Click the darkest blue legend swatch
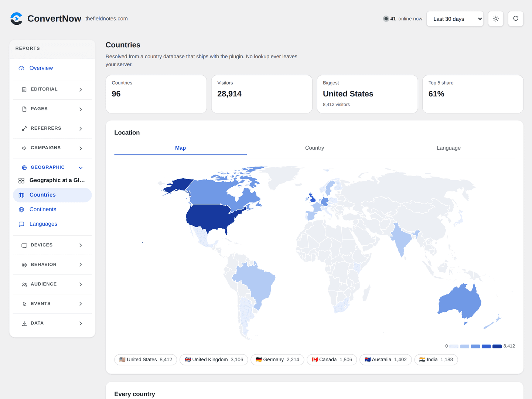 tap(497, 346)
